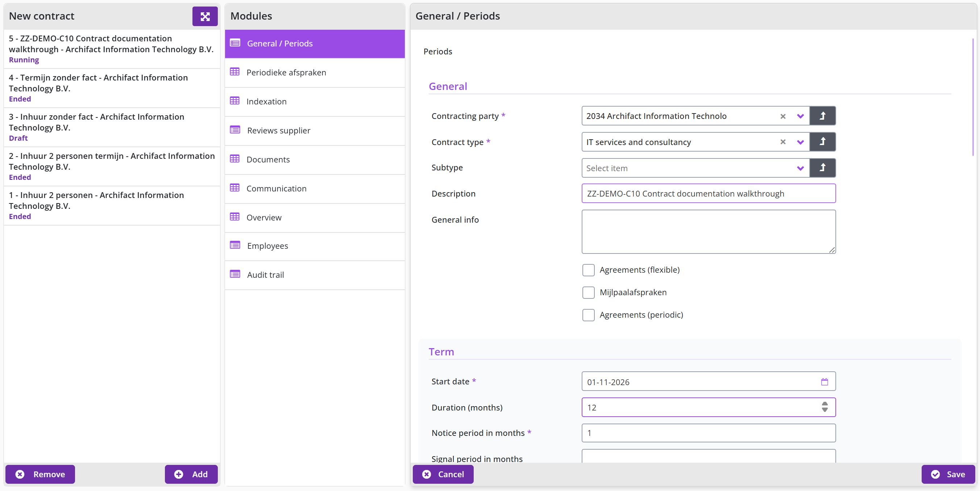Click the Indexation grid icon
The width and height of the screenshot is (980, 491).
tap(235, 101)
